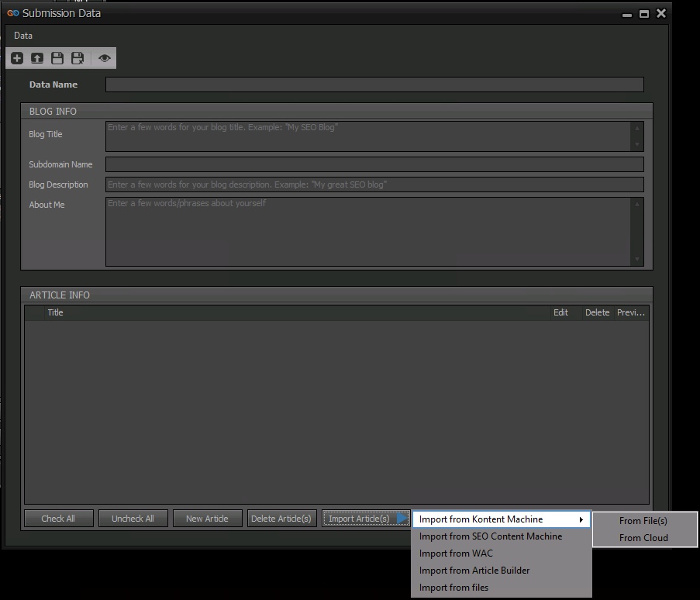Select From Cloud in the submenu
The image size is (700, 600).
[x=645, y=537]
